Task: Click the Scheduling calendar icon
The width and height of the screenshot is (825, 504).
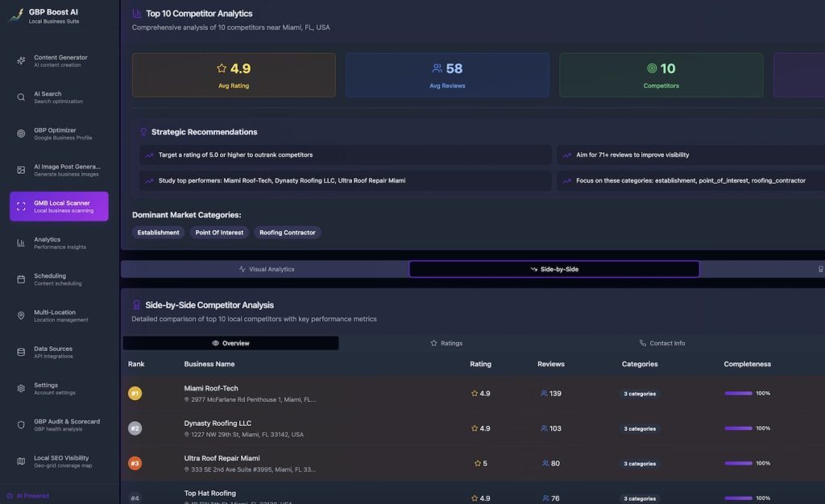Action: [x=21, y=279]
